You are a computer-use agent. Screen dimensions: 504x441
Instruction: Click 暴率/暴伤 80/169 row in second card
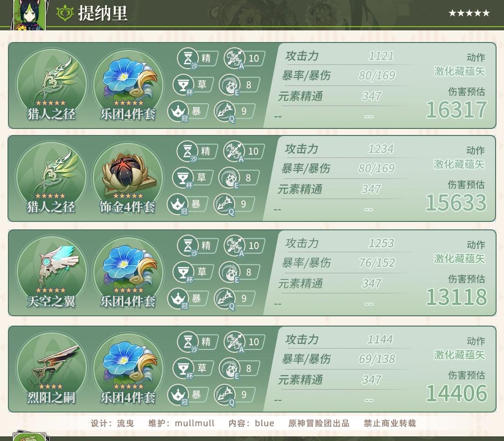click(x=338, y=168)
